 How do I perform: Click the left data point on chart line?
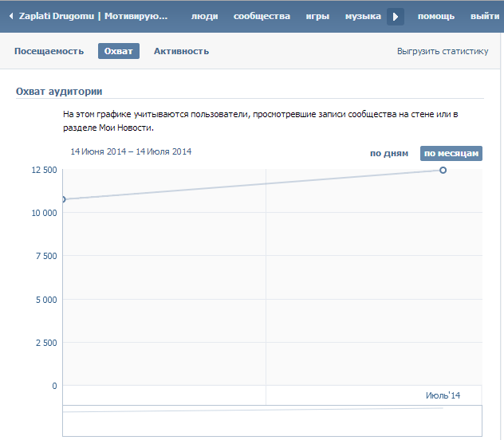[x=63, y=199]
